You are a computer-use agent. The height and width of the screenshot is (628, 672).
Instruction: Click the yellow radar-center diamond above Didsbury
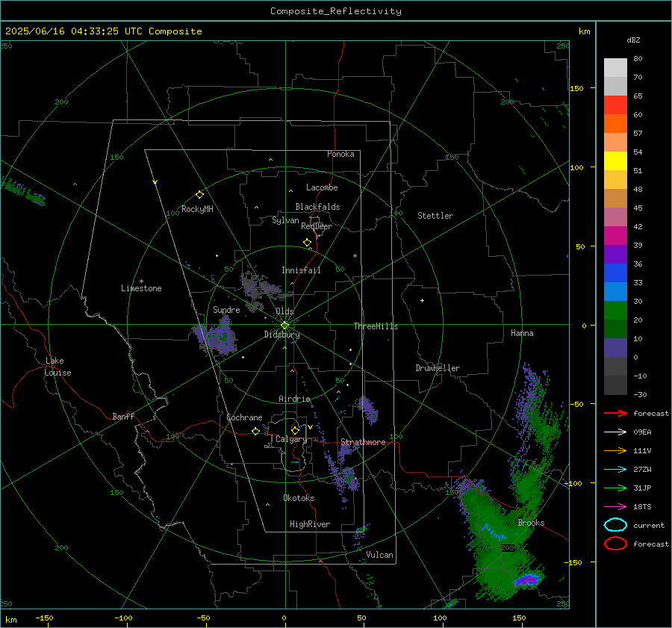point(284,326)
